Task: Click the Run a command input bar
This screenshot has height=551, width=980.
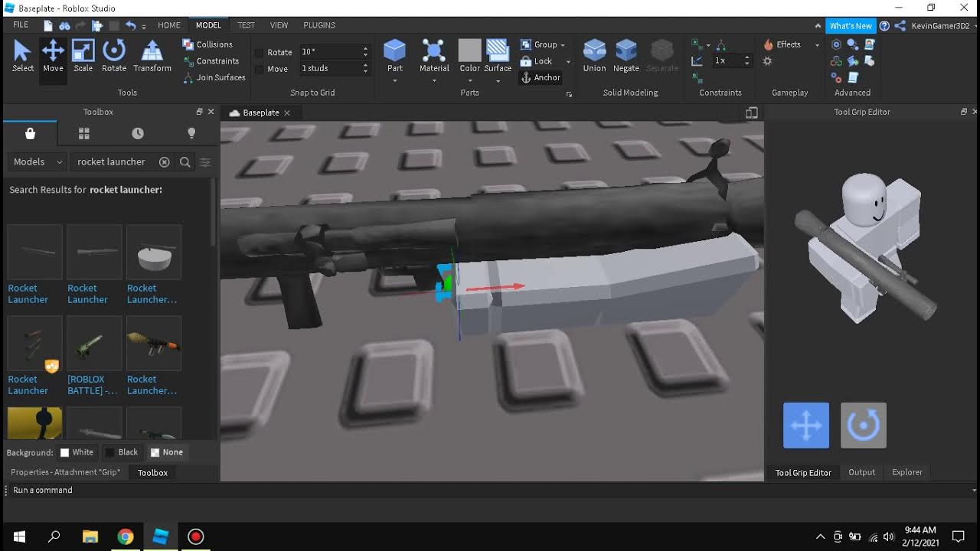Action: pyautogui.click(x=490, y=490)
